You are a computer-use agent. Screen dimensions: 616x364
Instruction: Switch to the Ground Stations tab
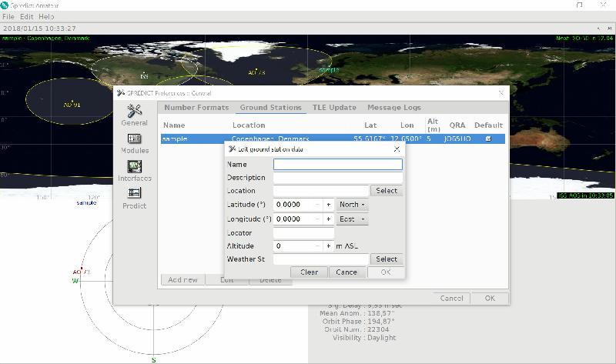pyautogui.click(x=271, y=108)
